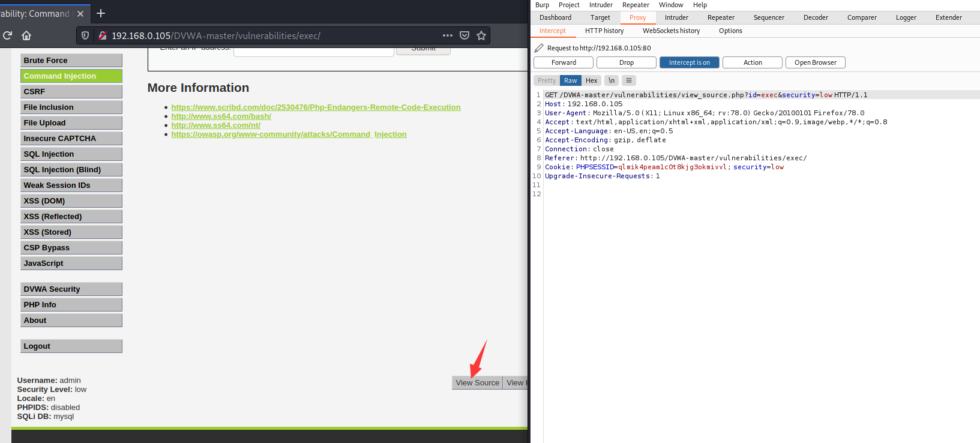
Task: Select the Intercept sub-tab
Action: tap(552, 31)
